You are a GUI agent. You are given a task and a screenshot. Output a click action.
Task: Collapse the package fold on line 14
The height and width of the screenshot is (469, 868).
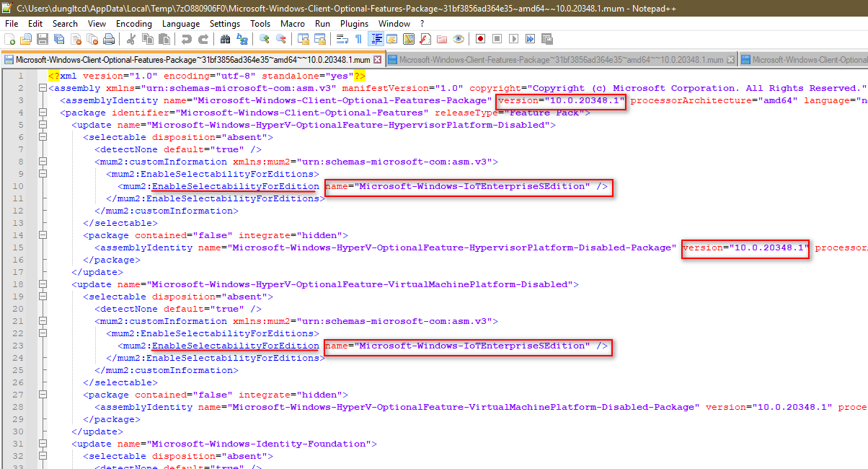click(x=43, y=235)
